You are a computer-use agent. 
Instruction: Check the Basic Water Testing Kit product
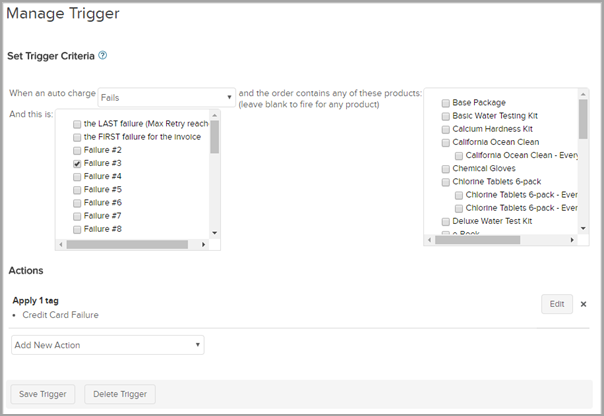tap(446, 116)
